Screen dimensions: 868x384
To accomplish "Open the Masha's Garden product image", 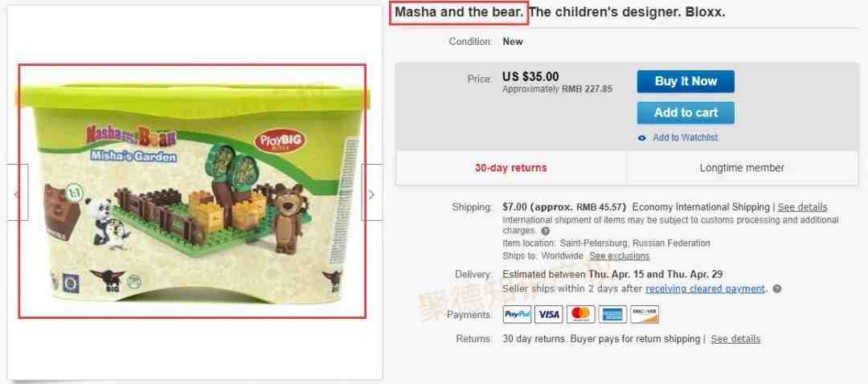I will click(192, 191).
